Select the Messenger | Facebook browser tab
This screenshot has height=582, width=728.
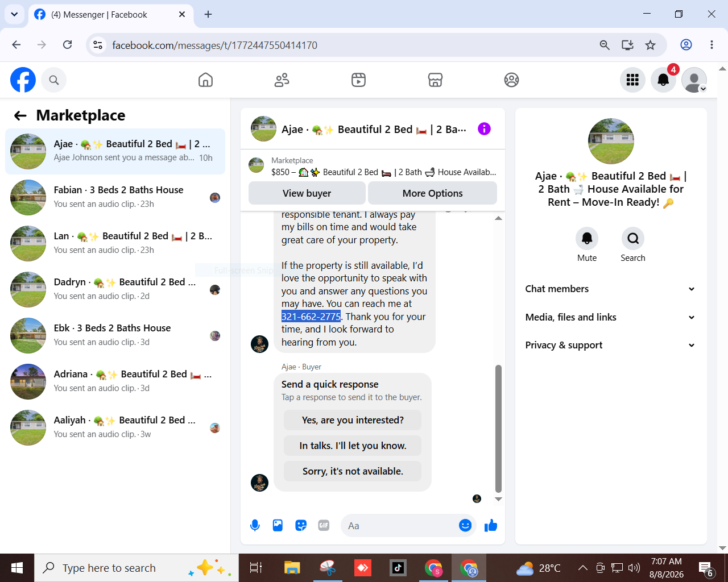(111, 15)
